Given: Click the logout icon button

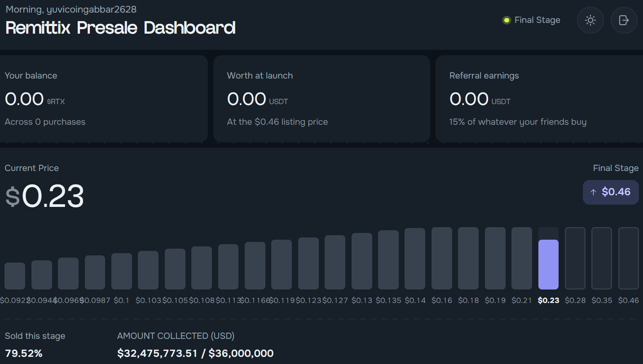Looking at the screenshot, I should point(624,20).
